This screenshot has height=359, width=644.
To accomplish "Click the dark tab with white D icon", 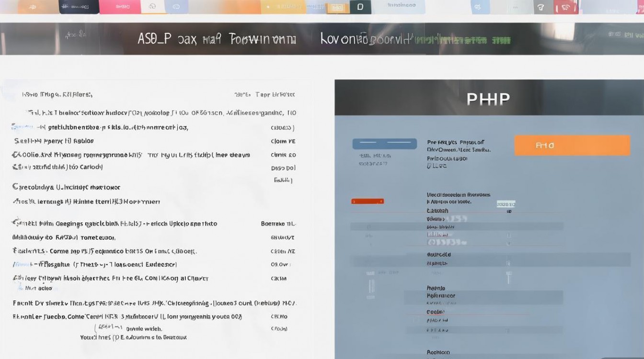I will (360, 7).
